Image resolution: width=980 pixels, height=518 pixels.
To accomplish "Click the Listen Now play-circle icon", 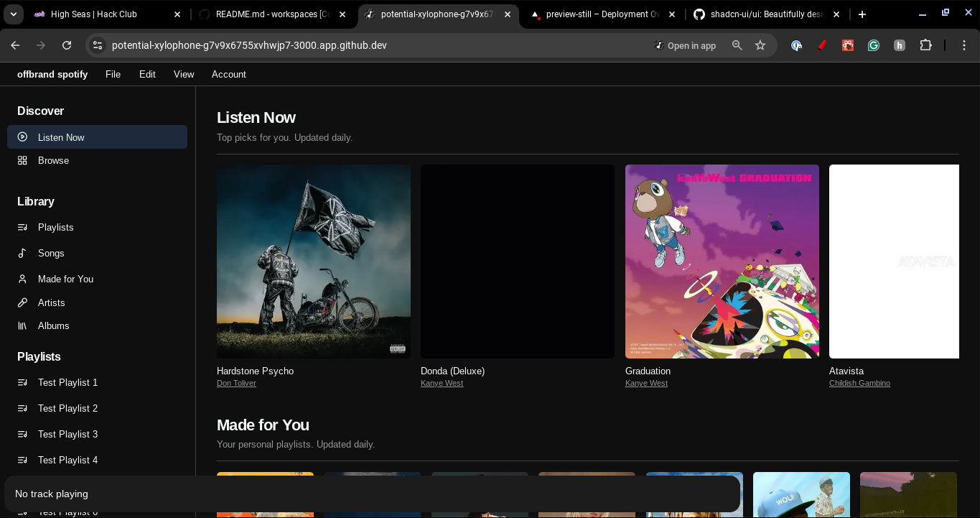I will pyautogui.click(x=22, y=137).
